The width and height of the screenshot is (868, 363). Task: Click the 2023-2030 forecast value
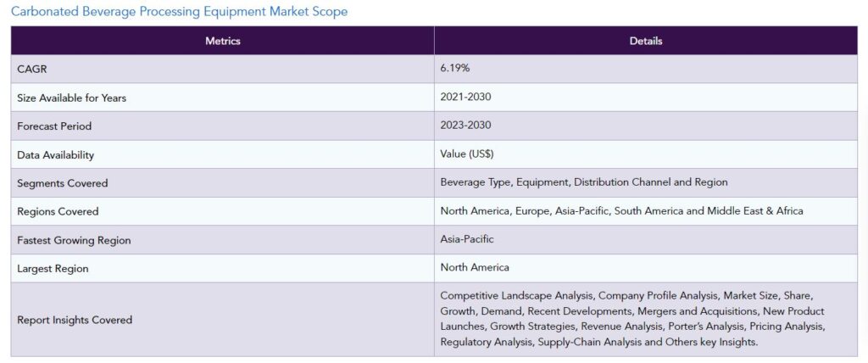pos(465,126)
